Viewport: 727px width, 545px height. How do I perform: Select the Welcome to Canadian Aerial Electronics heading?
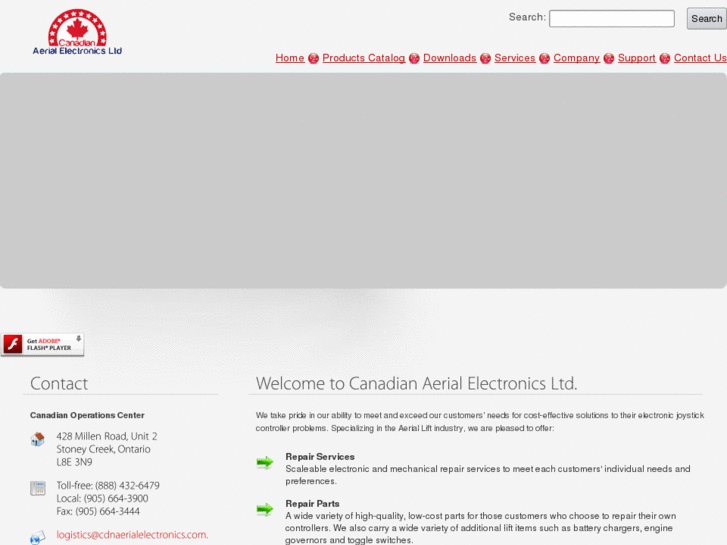click(x=416, y=384)
